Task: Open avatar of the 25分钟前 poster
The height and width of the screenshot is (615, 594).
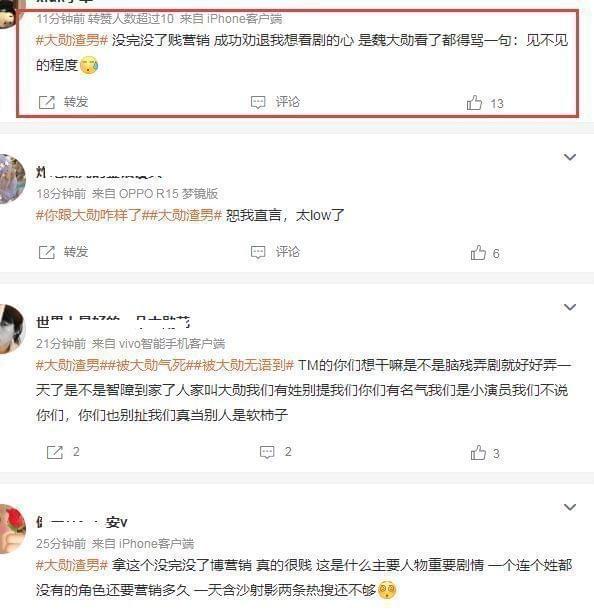Action: coord(13,528)
